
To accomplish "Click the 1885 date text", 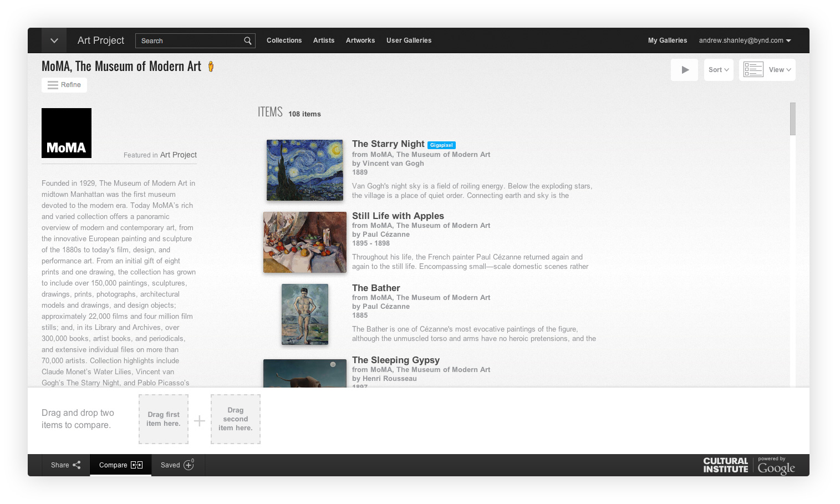I will (360, 315).
